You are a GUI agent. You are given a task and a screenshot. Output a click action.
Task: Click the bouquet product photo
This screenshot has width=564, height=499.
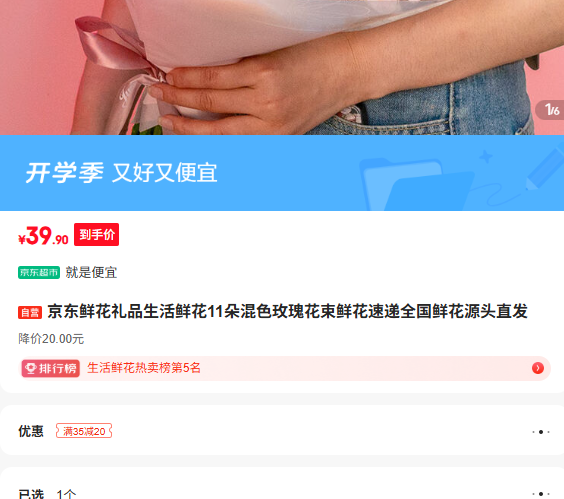click(282, 67)
